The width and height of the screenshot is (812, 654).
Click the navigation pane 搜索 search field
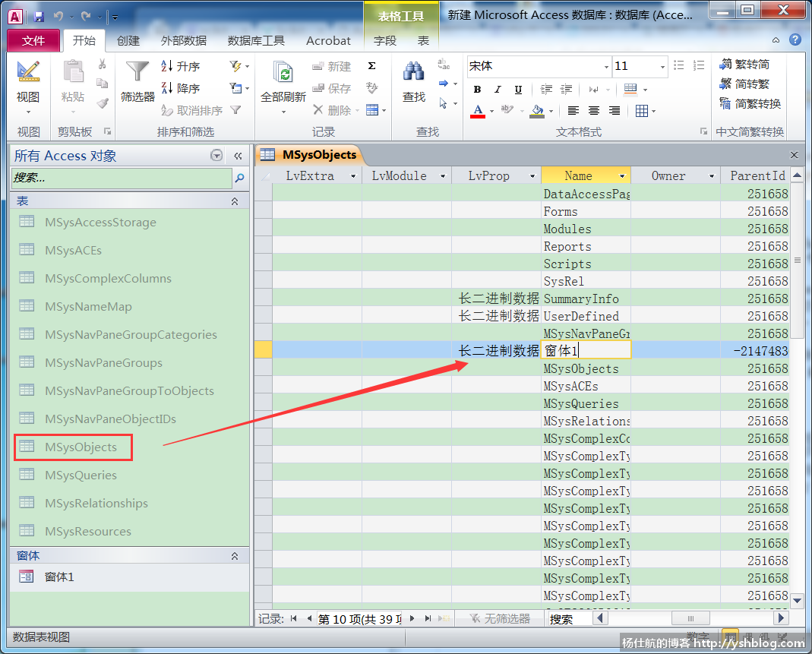[122, 179]
